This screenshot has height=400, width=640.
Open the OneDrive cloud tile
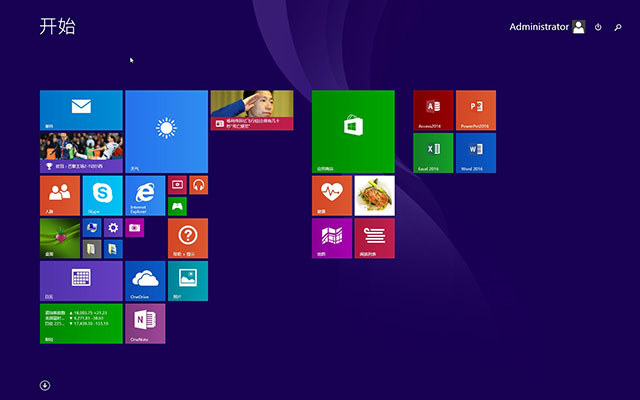point(145,281)
